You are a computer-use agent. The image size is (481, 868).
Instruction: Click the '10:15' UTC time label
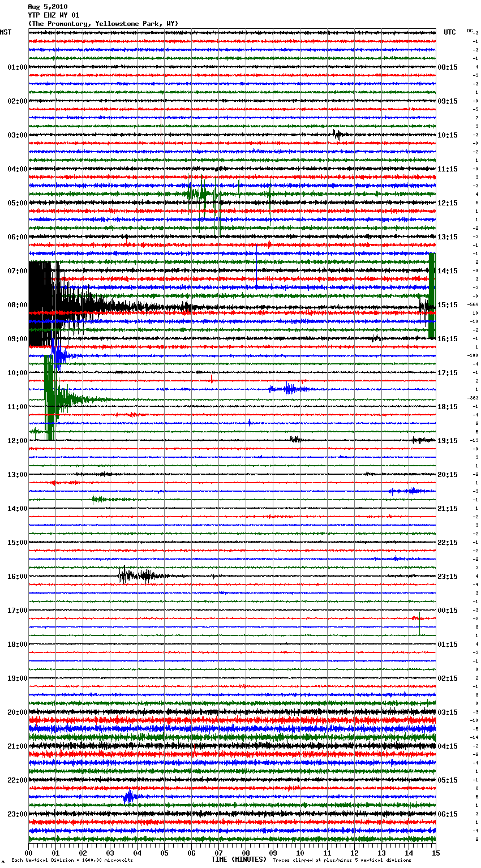click(448, 135)
